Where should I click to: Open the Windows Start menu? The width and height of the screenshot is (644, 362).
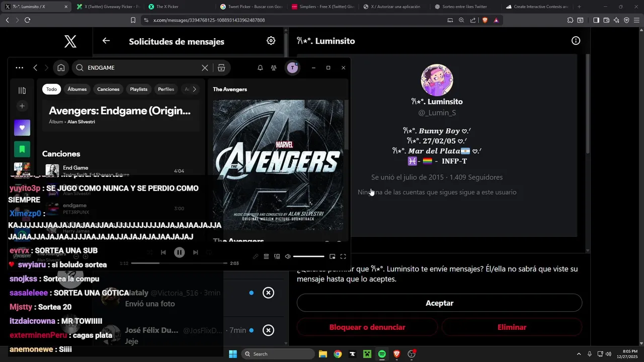233,354
